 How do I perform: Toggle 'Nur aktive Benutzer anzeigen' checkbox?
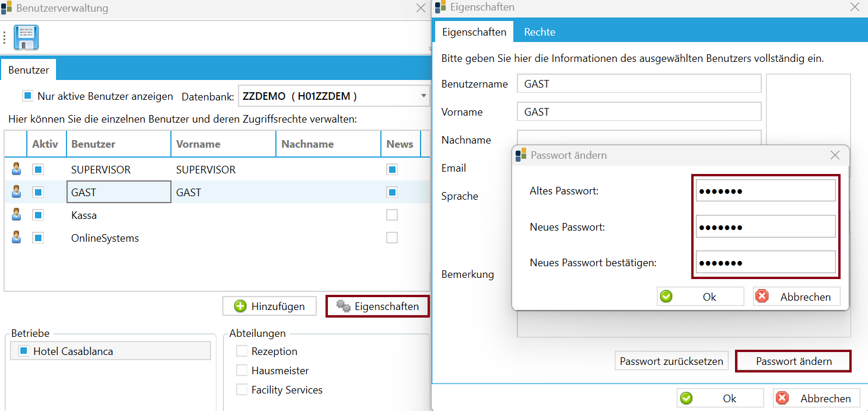(x=27, y=96)
